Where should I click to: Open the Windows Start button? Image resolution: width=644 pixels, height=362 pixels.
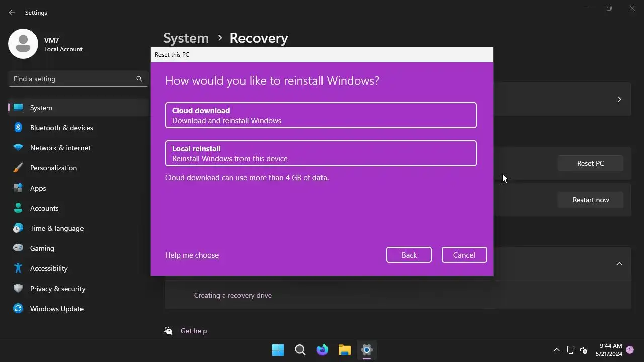pyautogui.click(x=278, y=350)
